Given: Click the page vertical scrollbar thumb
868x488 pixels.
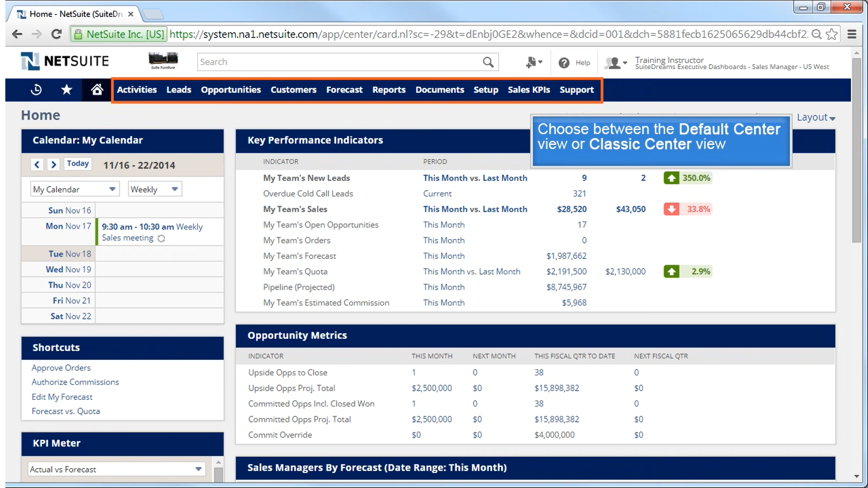Looking at the screenshot, I should coord(856,150).
